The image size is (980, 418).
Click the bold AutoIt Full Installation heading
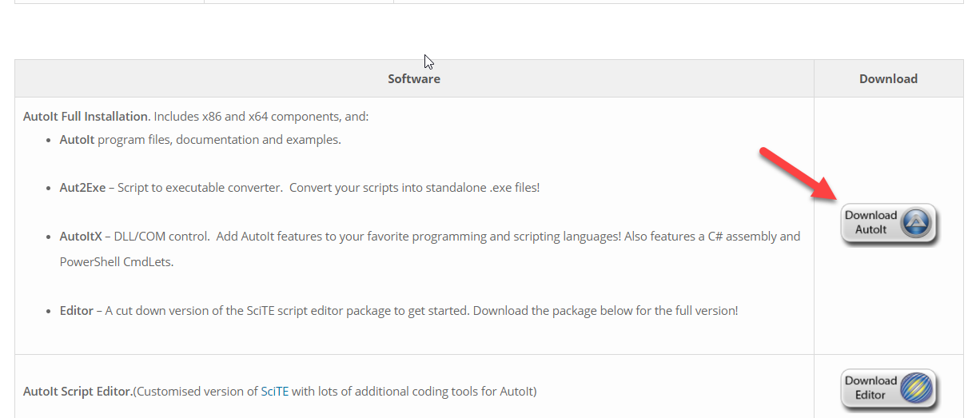tap(86, 117)
